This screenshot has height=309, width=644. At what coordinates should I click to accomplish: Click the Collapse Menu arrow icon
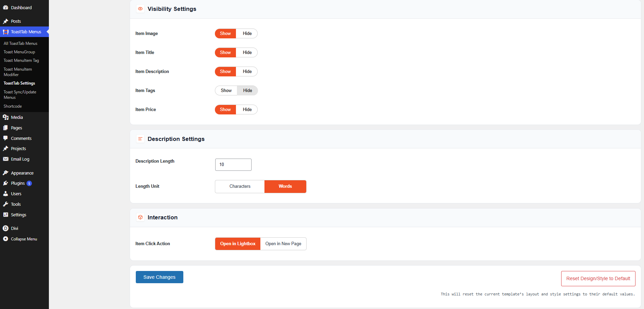[x=5, y=239]
